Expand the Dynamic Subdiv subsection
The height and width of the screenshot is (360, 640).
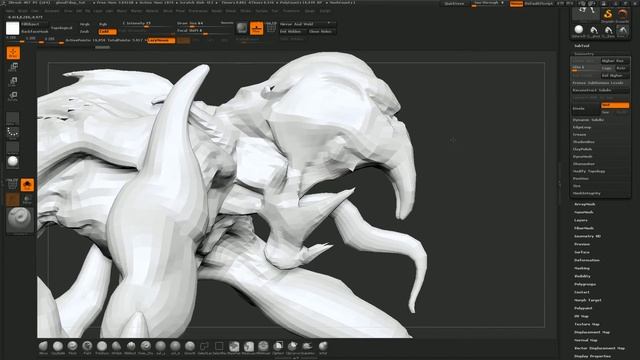coord(588,120)
